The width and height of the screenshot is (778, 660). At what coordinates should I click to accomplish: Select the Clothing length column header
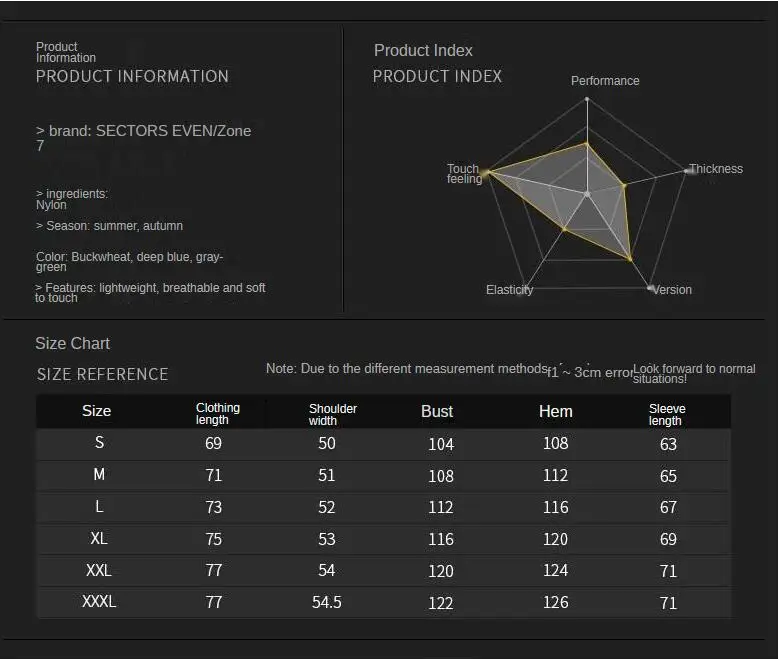218,414
